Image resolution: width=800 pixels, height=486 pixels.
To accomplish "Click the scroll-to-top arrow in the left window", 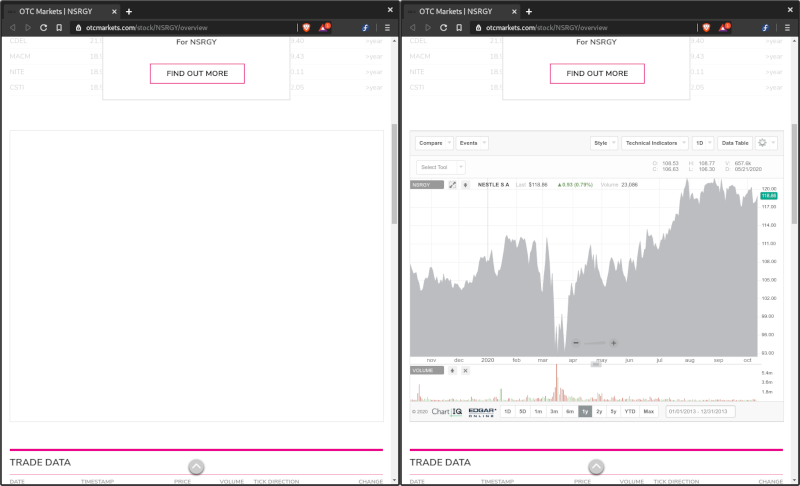I will pos(196,467).
